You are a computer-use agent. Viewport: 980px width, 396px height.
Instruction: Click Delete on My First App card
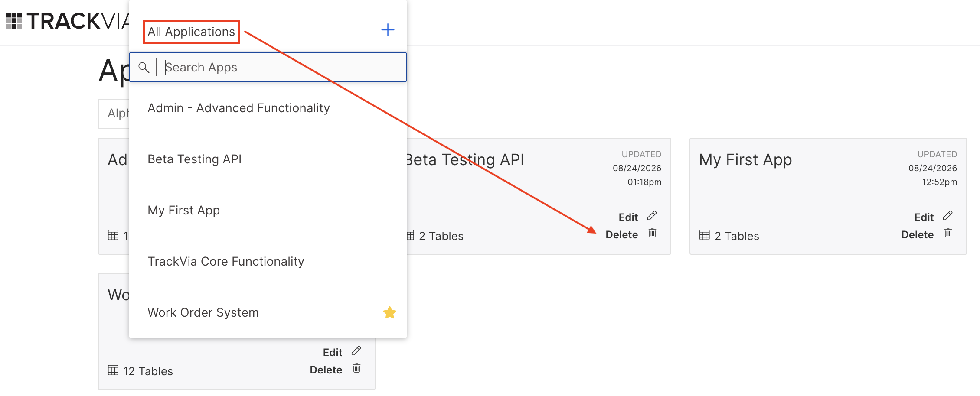tap(917, 235)
